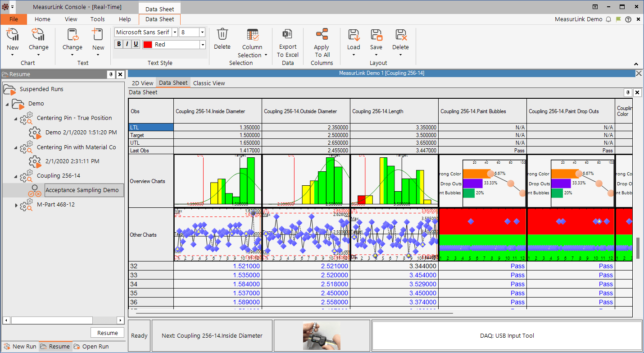Select Acceptance Sampling Demo run
The height and width of the screenshot is (353, 644).
point(82,190)
